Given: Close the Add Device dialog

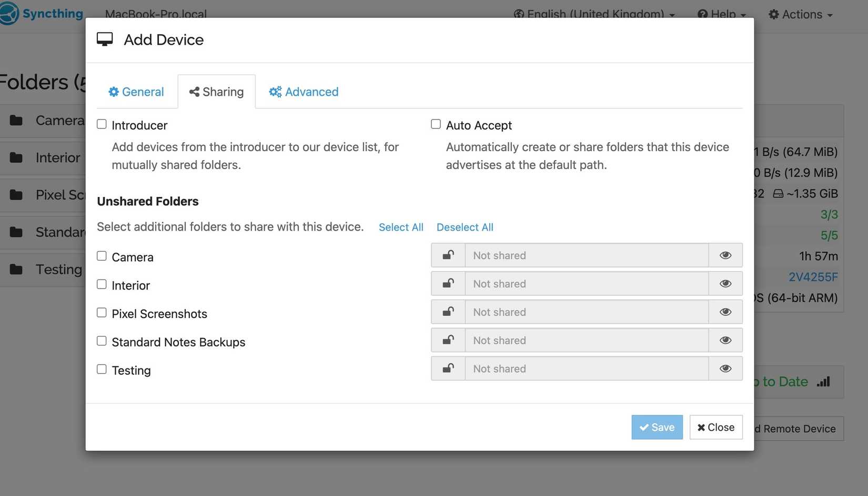Looking at the screenshot, I should 716,427.
